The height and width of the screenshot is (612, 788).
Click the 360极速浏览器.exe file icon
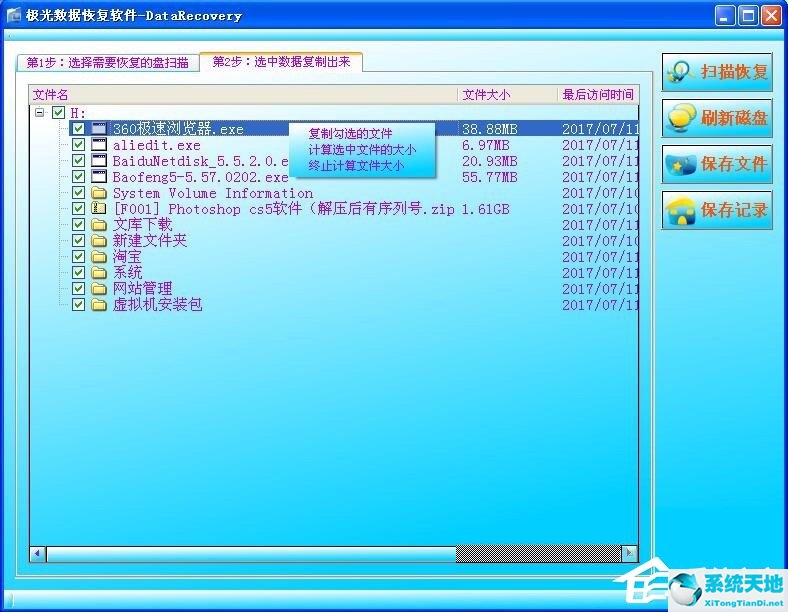click(x=99, y=129)
